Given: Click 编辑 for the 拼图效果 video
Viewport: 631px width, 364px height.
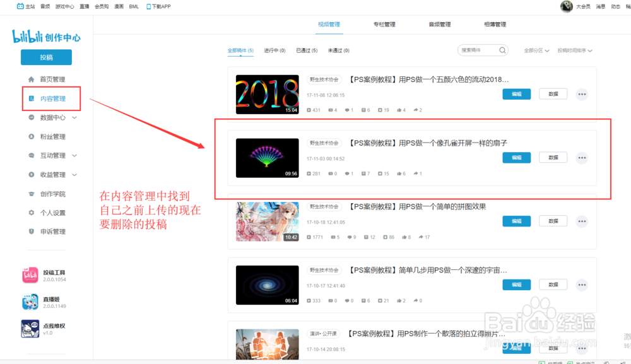Looking at the screenshot, I should (x=516, y=221).
